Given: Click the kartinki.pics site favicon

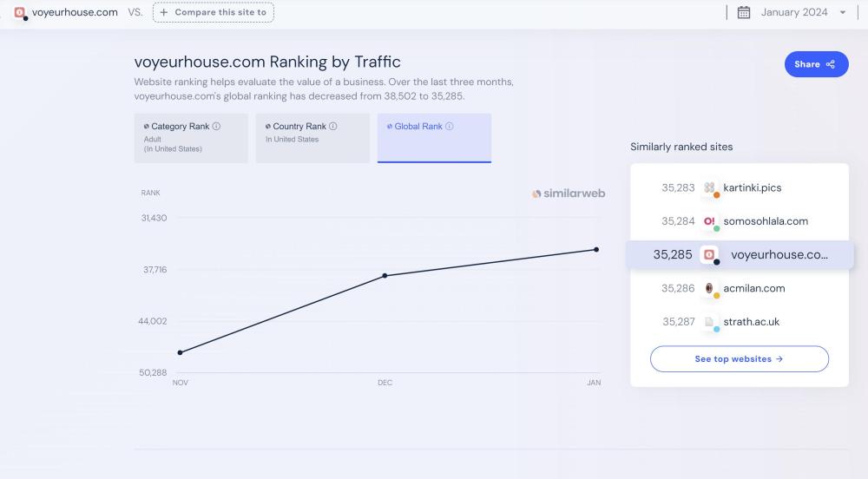Looking at the screenshot, I should click(x=710, y=188).
